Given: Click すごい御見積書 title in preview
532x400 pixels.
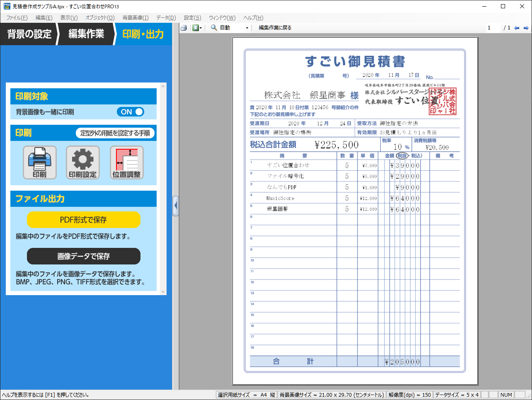Looking at the screenshot, I should [355, 61].
